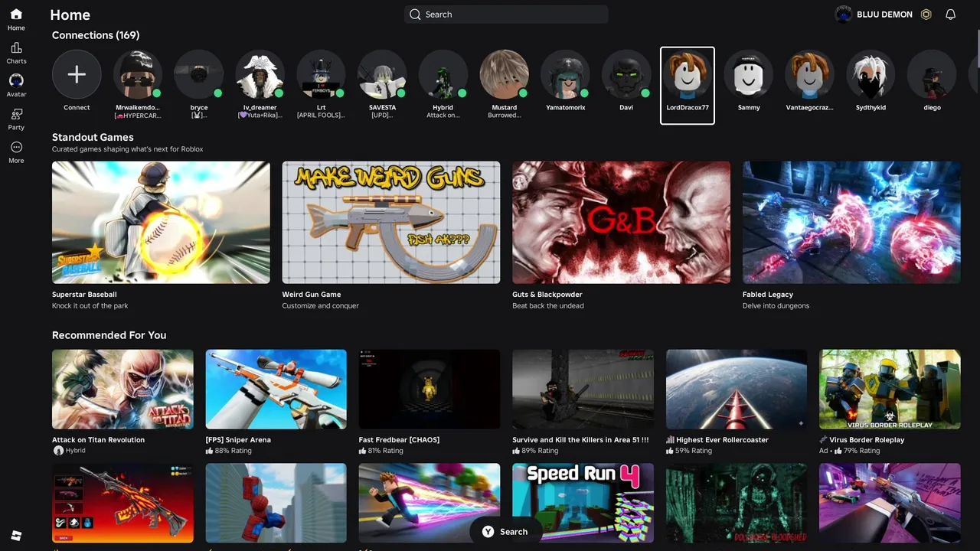The image size is (980, 551).
Task: Open the Spider-Man city game thumbnail
Action: click(x=276, y=503)
